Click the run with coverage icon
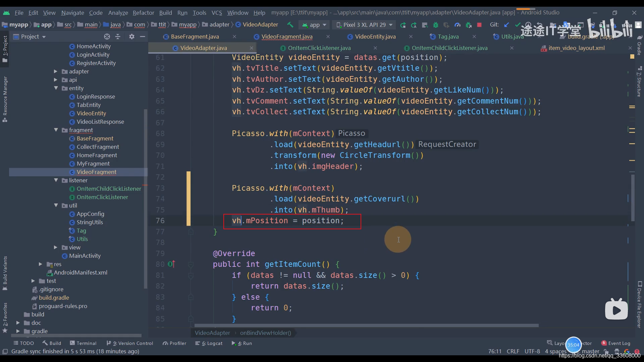 coord(446,25)
